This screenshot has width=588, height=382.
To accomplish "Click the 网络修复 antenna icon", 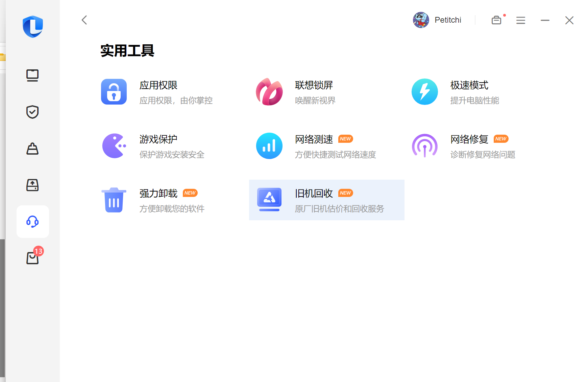I will [x=425, y=146].
